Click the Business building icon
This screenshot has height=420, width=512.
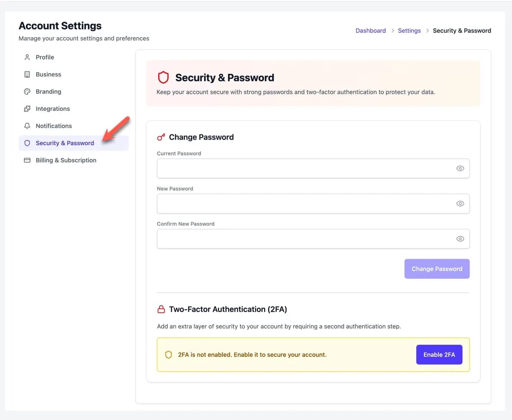[x=27, y=74]
